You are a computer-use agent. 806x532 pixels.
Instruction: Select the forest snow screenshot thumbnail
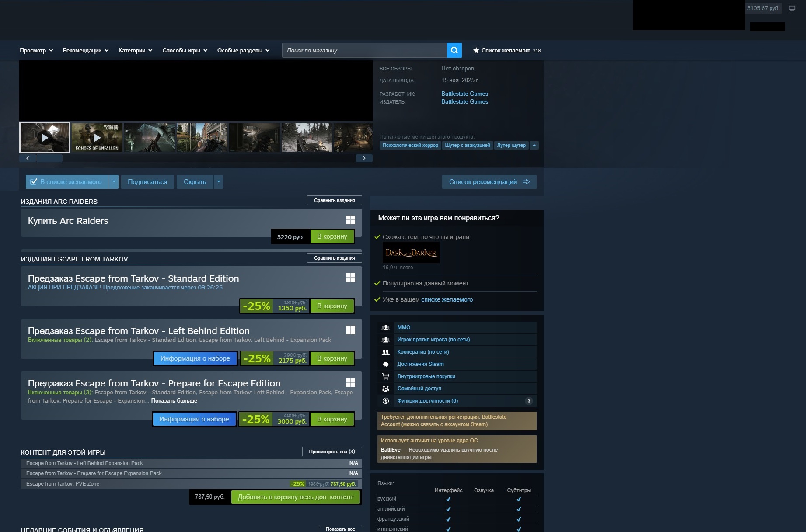[x=307, y=137]
